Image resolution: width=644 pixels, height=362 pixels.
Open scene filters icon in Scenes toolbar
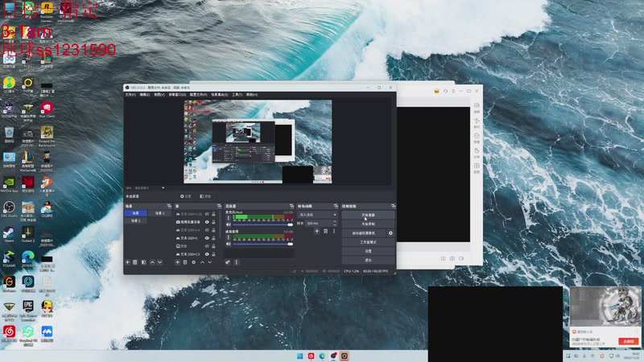[x=143, y=262]
